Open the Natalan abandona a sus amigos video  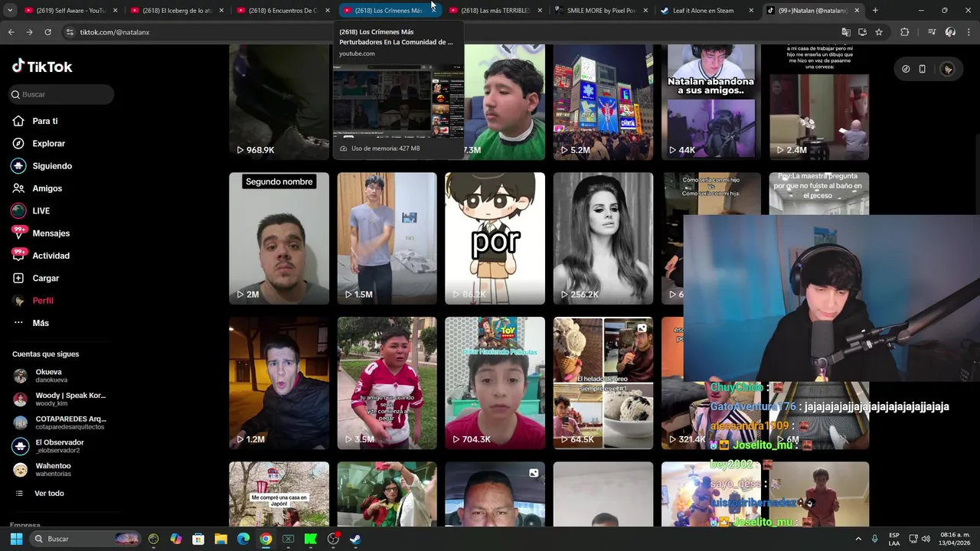coord(710,102)
